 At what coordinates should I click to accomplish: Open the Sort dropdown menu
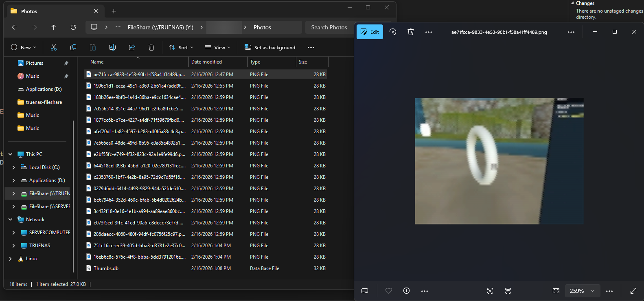[x=181, y=48]
